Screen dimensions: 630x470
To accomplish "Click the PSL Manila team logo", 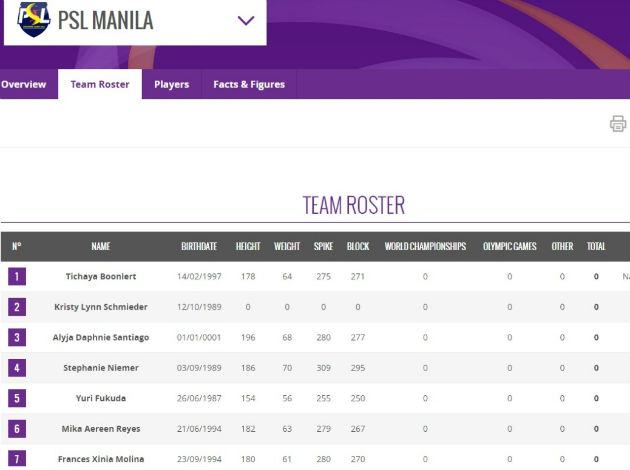I will (x=34, y=19).
